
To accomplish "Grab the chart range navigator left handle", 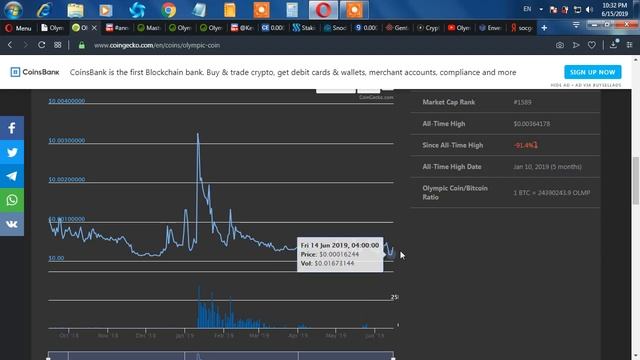I will tap(48, 358).
